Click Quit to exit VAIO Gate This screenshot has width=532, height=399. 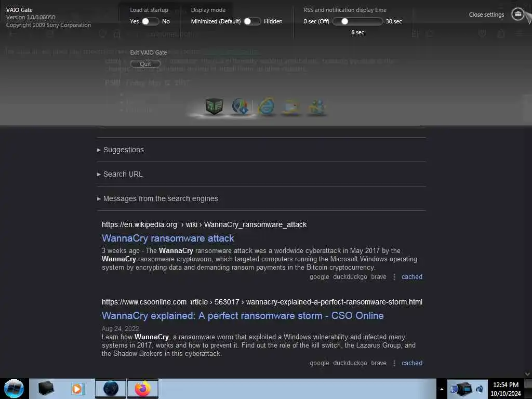145,64
